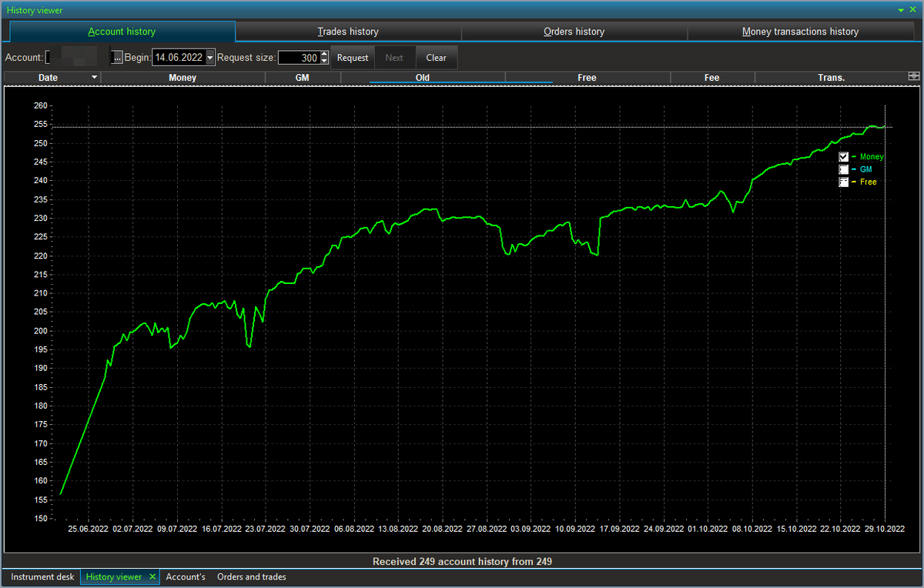
Task: Click x-axis date label 29.10.2022
Action: (x=885, y=530)
